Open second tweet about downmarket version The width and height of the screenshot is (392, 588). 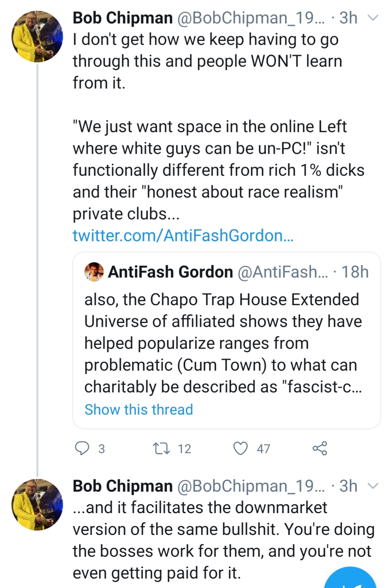click(223, 540)
